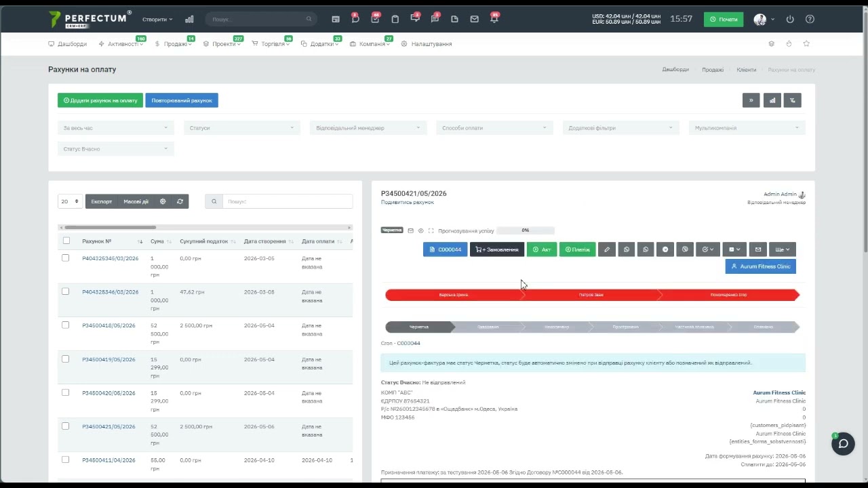Open the Статус Вчасно dropdown
The height and width of the screenshot is (488, 868).
115,148
